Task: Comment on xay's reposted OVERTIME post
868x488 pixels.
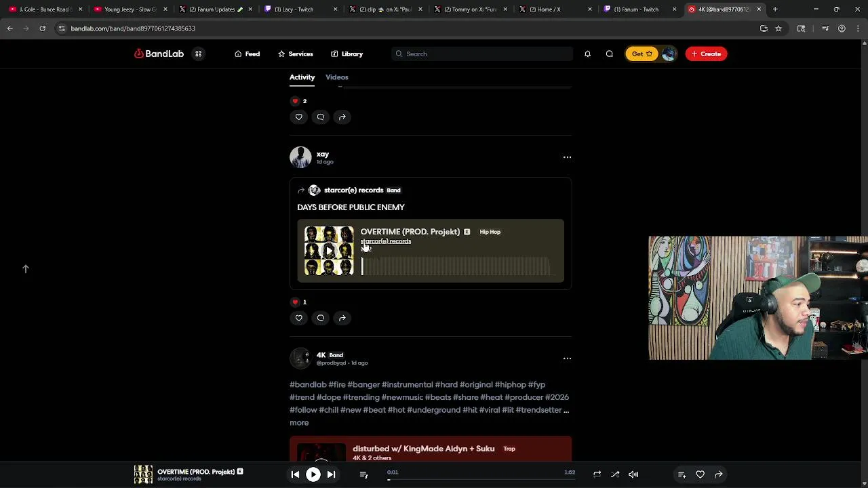Action: (320, 318)
